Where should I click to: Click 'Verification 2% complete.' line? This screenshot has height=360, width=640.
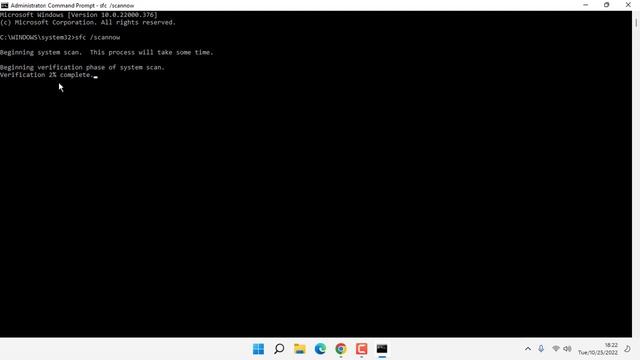coord(47,75)
